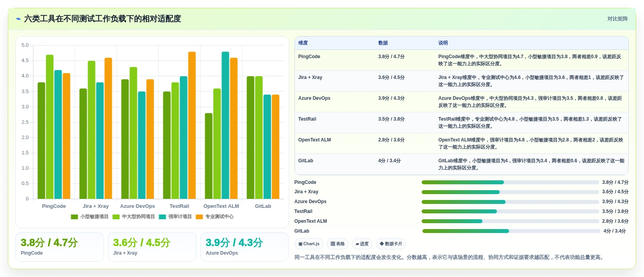Click the 说明 column header

click(443, 43)
